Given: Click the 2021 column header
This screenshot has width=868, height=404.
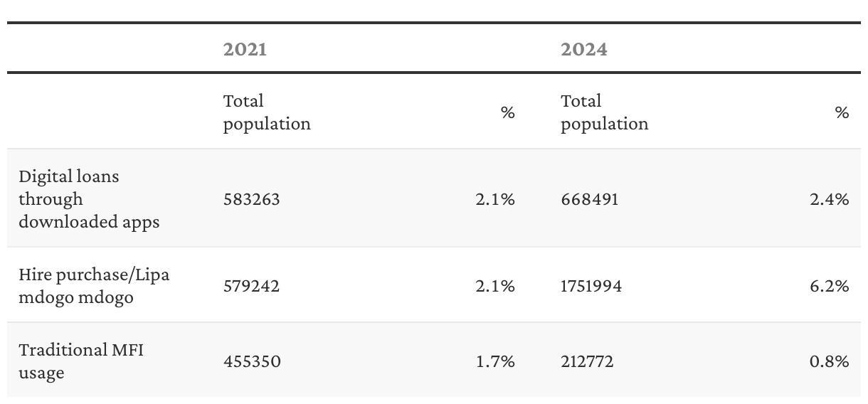Looking at the screenshot, I should point(245,49).
